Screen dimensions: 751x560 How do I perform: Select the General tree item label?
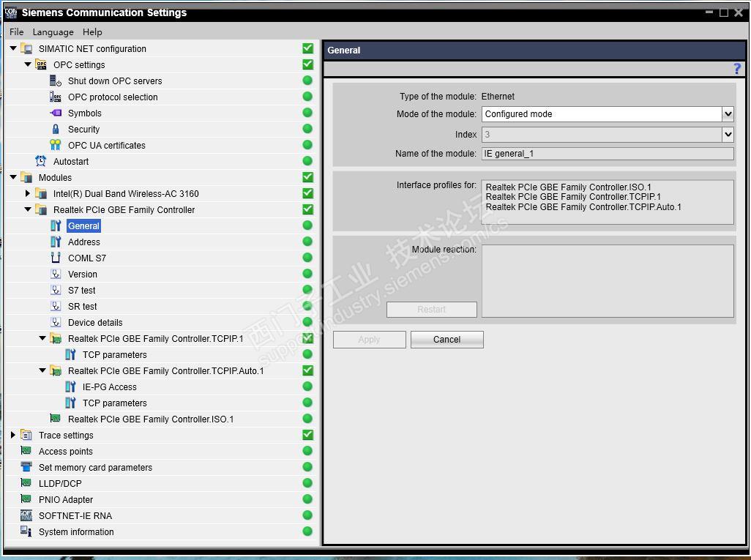click(84, 226)
